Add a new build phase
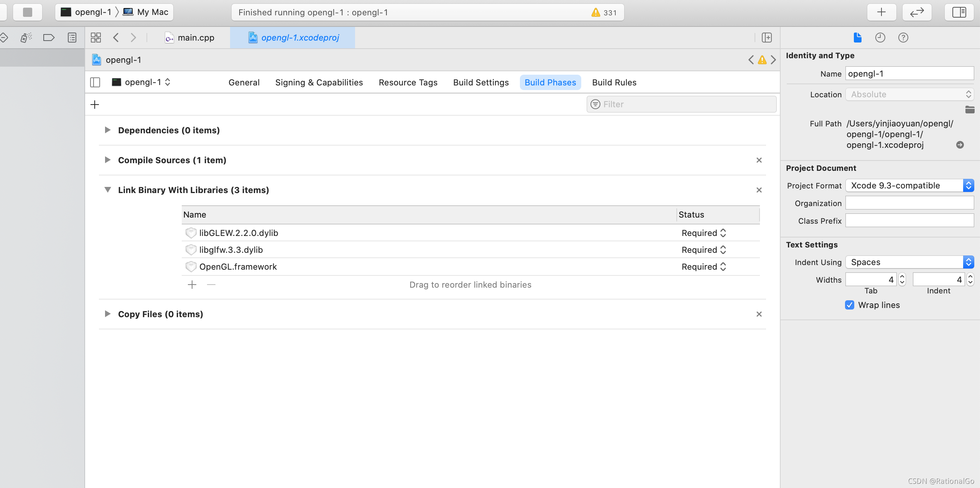Viewport: 980px width, 488px height. pyautogui.click(x=95, y=105)
